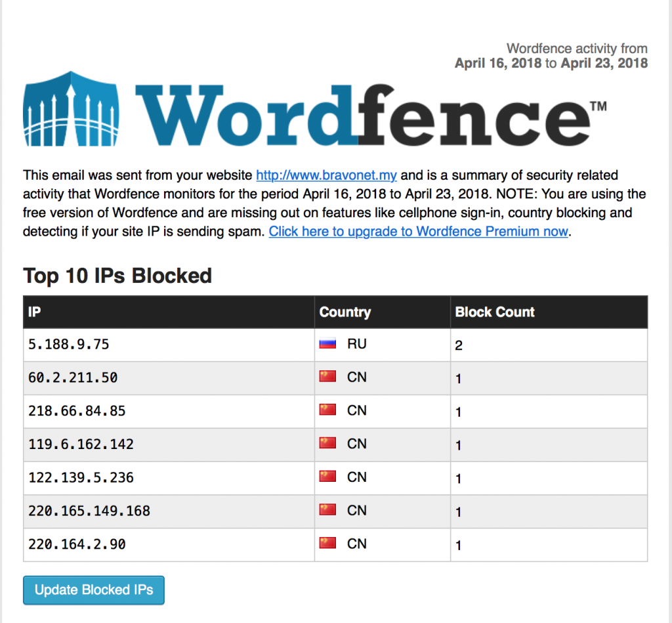This screenshot has height=623, width=672.
Task: Click the China flag in the 220.165.149.168 row
Action: pos(327,510)
